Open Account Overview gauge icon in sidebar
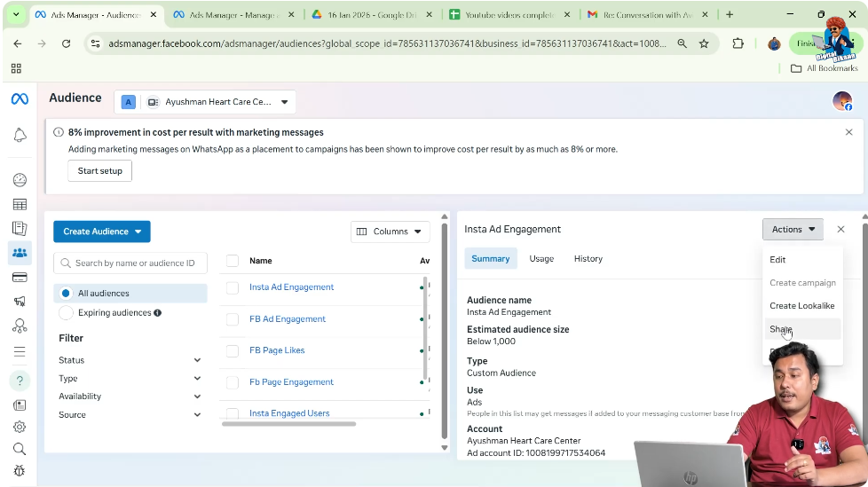The width and height of the screenshot is (868, 487). coord(20,180)
